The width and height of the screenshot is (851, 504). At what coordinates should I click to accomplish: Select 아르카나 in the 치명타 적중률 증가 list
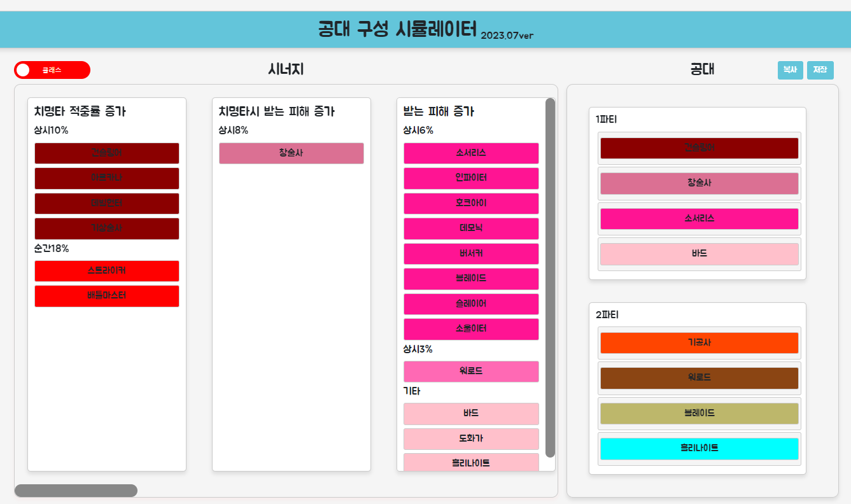[107, 178]
